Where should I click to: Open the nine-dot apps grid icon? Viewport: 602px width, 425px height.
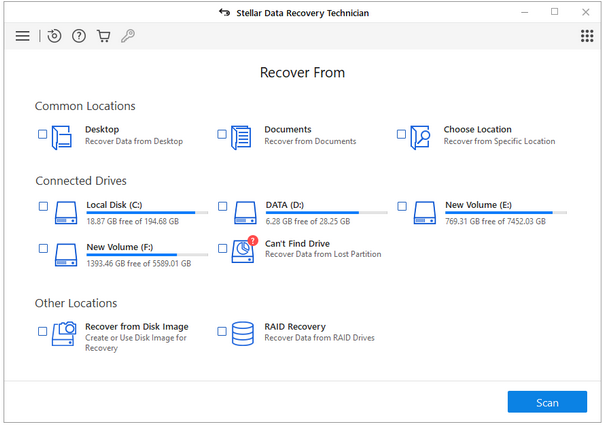[x=587, y=36]
